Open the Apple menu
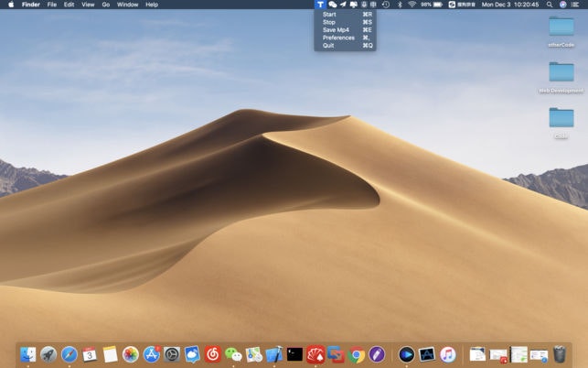This screenshot has width=588, height=368. (x=11, y=5)
